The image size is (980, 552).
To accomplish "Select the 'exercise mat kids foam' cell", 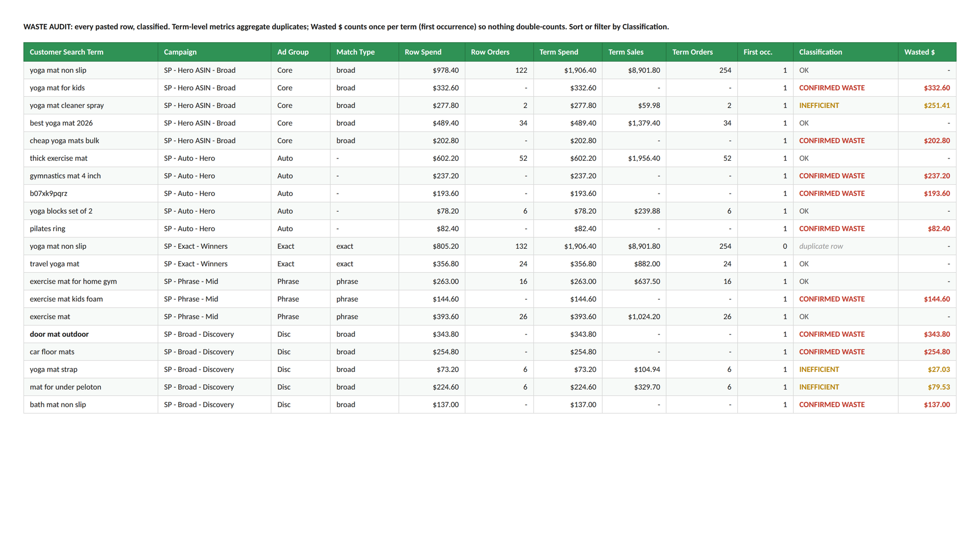I will [90, 299].
